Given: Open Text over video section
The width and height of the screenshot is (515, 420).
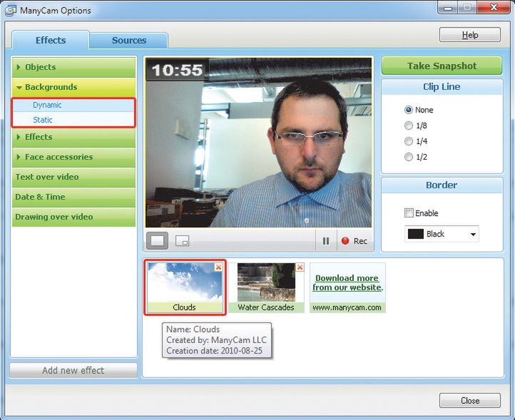Looking at the screenshot, I should pyautogui.click(x=73, y=177).
